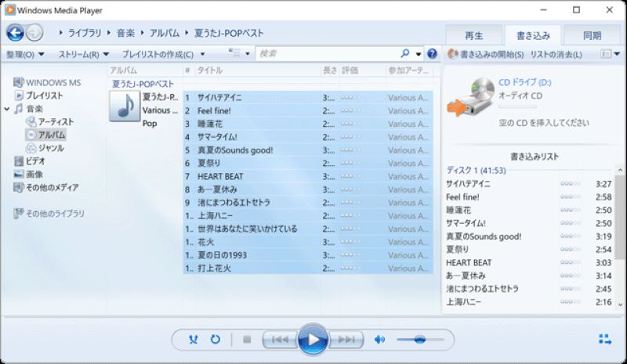Rate Feel fine! in the burn list
This screenshot has width=627, height=364.
571,196
